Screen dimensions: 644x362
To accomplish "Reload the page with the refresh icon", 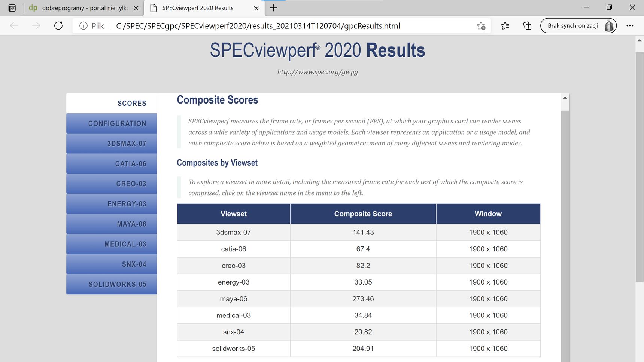I will tap(58, 25).
